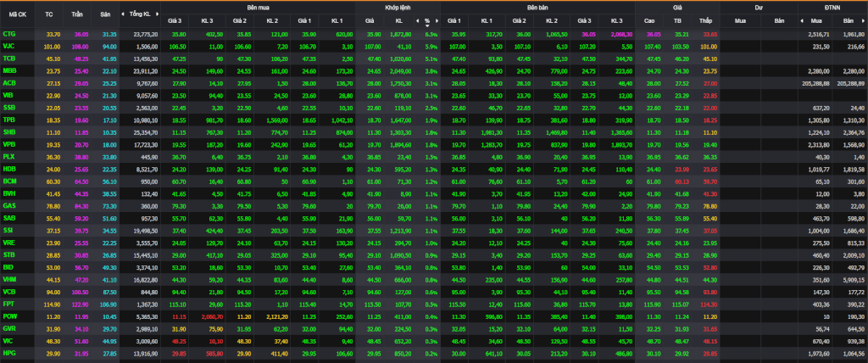Click the Dư group header

coord(759,8)
